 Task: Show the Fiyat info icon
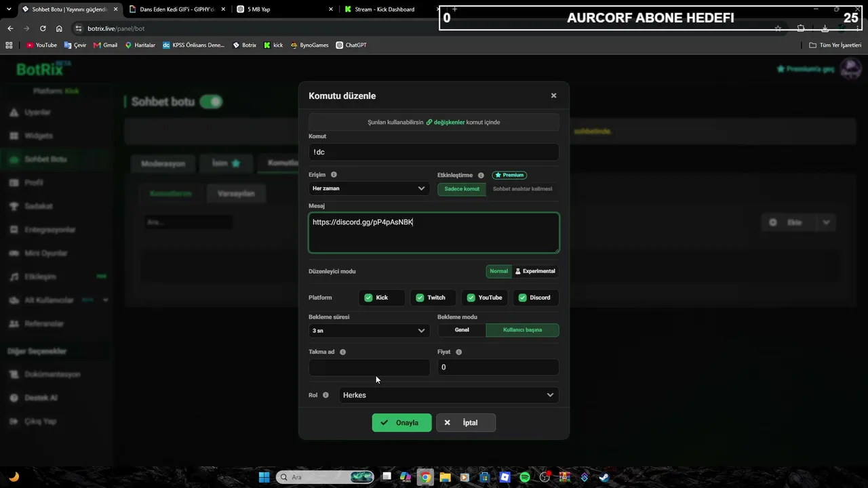click(x=459, y=352)
